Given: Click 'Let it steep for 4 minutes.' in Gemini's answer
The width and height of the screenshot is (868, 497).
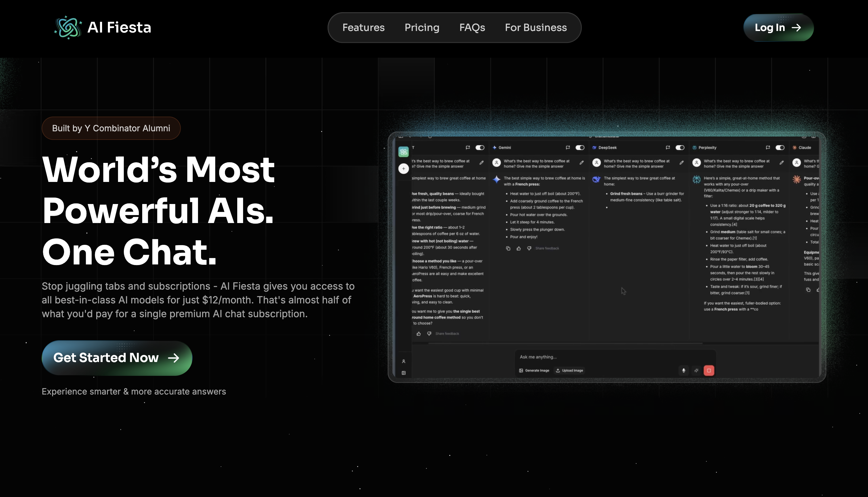Looking at the screenshot, I should (532, 222).
